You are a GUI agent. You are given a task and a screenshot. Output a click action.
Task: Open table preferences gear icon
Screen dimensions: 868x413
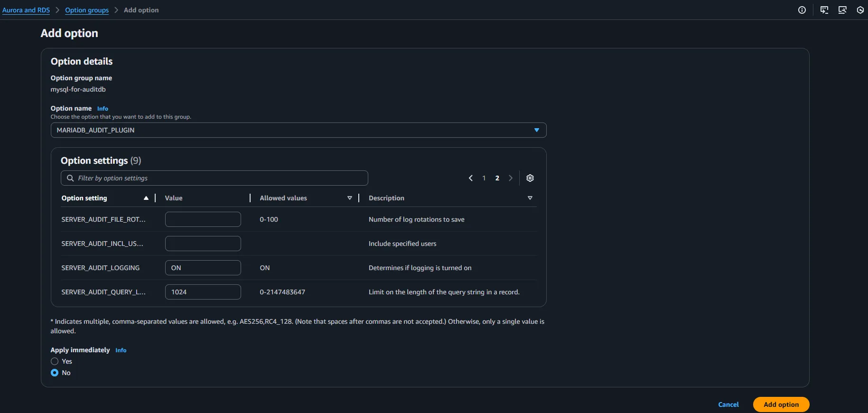[x=530, y=178]
